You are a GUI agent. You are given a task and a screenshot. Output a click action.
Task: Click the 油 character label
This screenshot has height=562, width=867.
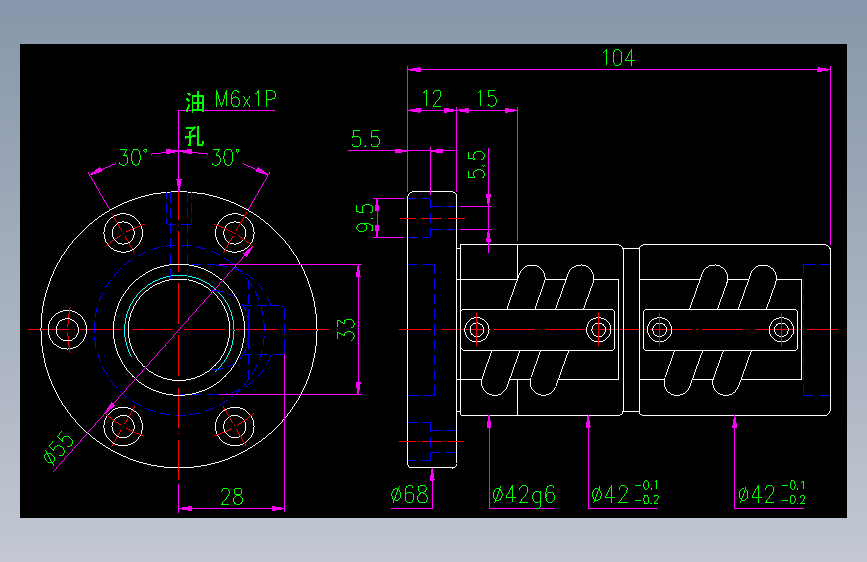195,102
